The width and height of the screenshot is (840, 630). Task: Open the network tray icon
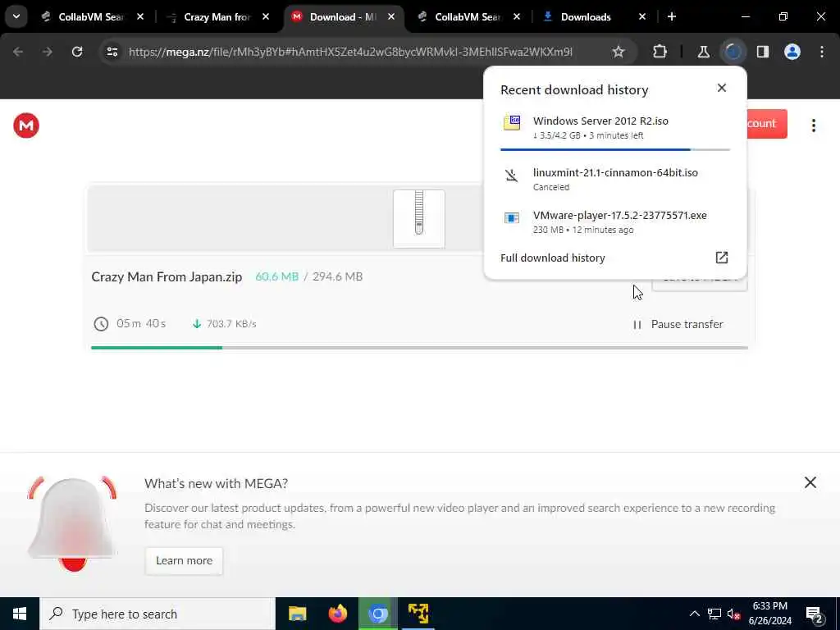[x=714, y=614]
